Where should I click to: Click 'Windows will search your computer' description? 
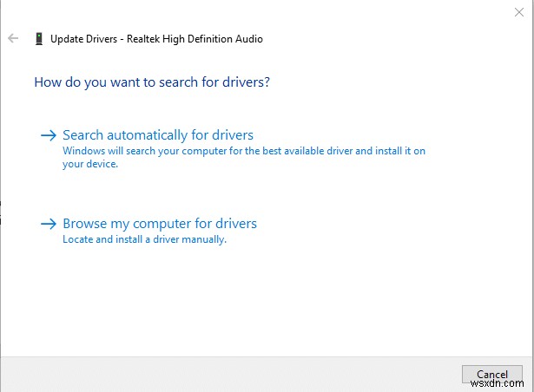244,157
